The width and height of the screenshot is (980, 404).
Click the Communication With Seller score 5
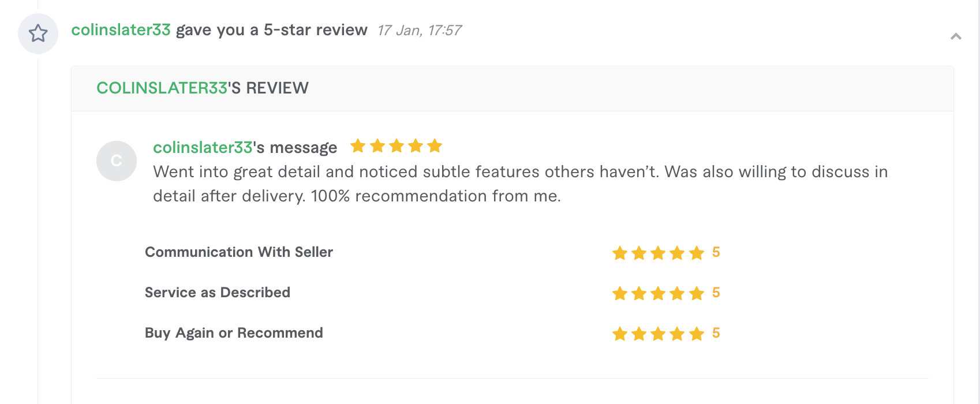pos(716,252)
